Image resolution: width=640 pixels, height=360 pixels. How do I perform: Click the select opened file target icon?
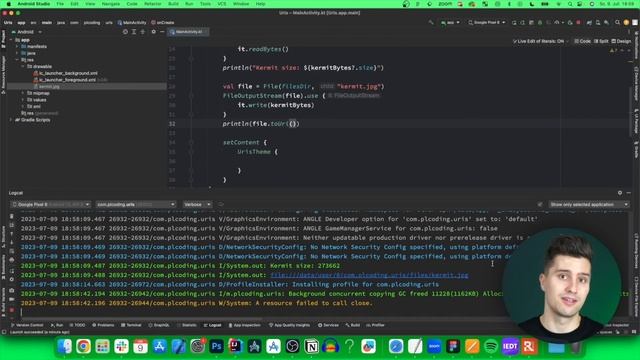[x=125, y=32]
